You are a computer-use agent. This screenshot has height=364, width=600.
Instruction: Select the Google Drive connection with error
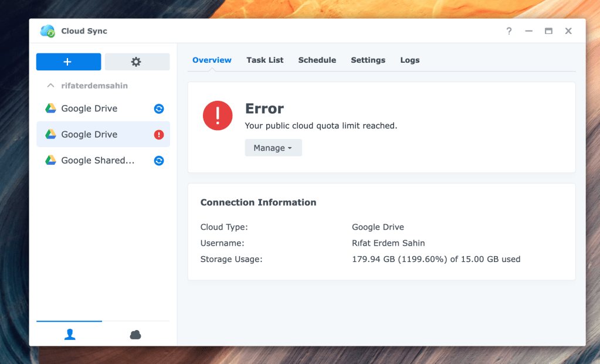tap(103, 134)
